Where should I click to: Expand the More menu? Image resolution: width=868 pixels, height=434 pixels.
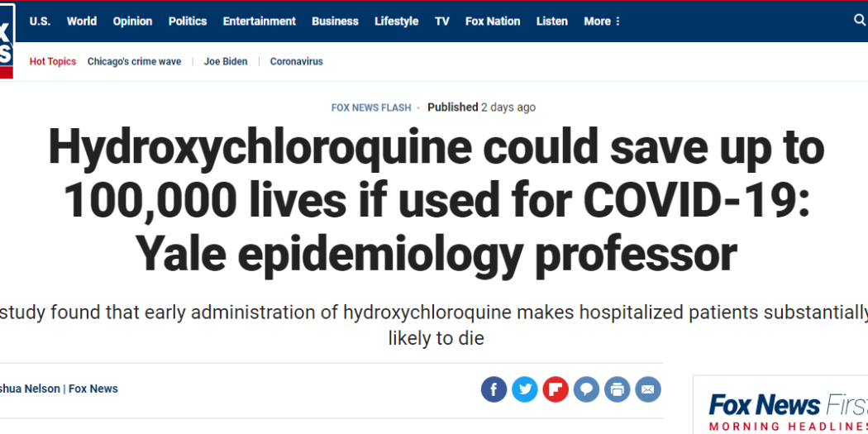pyautogui.click(x=602, y=21)
